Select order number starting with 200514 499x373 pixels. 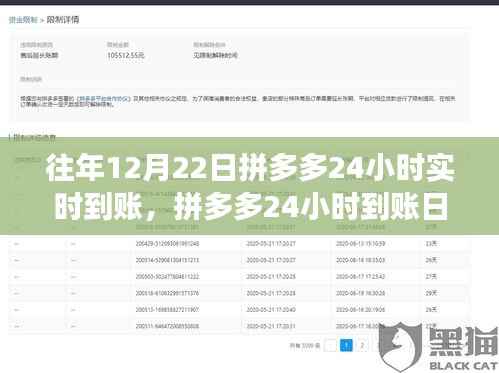point(167,260)
